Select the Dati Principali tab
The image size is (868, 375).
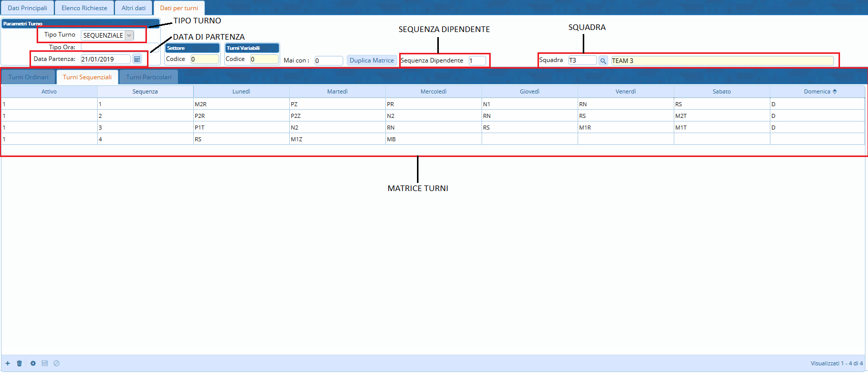27,8
